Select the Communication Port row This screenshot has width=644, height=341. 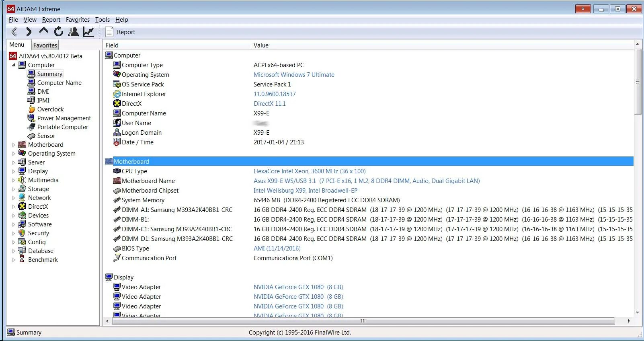(x=369, y=258)
